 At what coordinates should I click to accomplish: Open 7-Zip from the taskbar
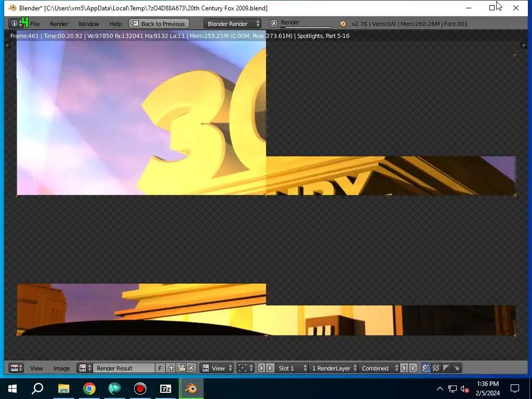(x=166, y=389)
